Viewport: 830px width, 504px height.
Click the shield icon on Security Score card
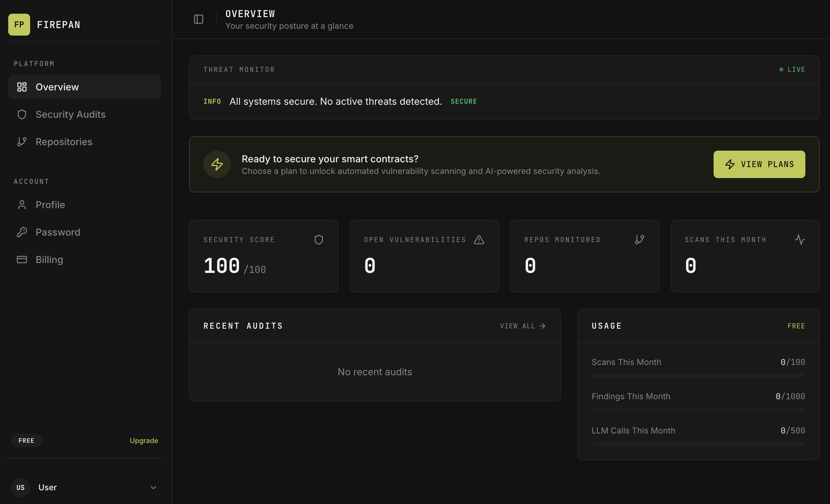pyautogui.click(x=319, y=239)
